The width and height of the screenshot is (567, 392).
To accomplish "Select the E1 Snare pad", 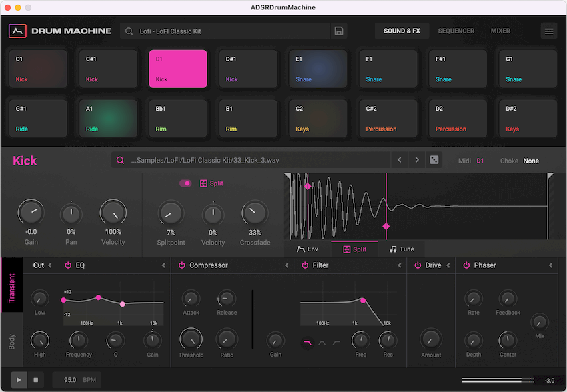I will coord(318,69).
